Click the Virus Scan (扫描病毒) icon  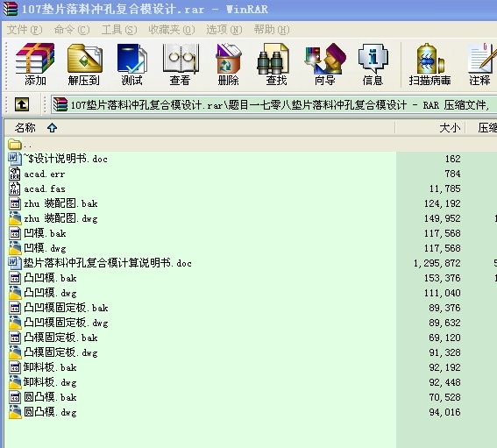coord(430,65)
